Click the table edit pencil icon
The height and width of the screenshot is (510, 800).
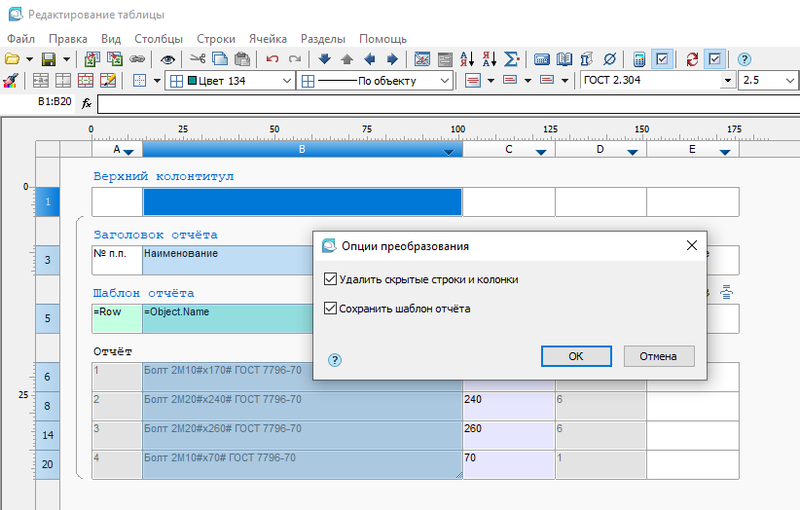108,81
